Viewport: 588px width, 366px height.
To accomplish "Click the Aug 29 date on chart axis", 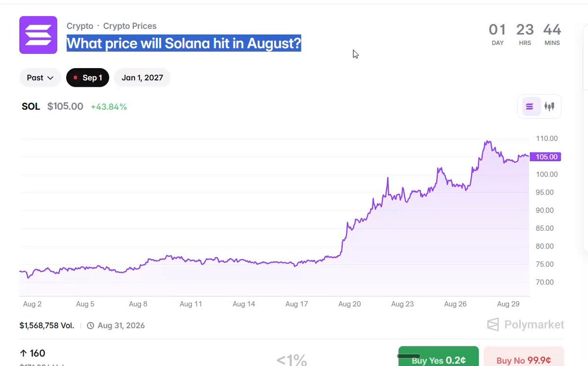I will click(508, 304).
